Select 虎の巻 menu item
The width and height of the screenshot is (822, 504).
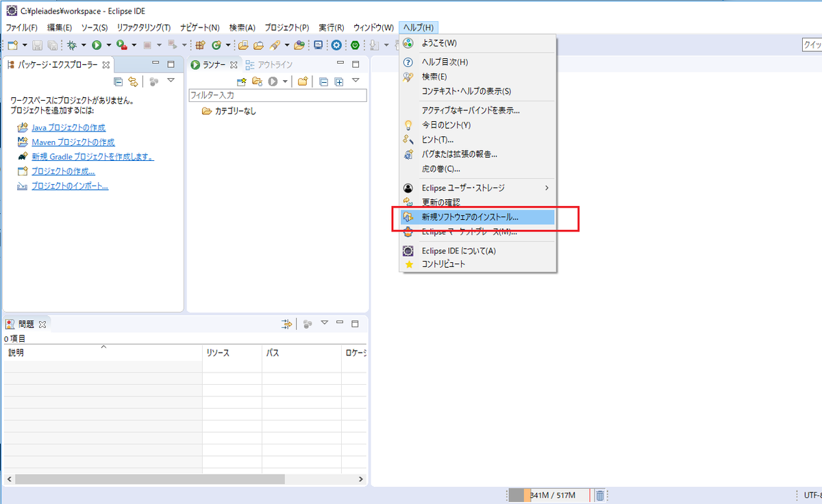pos(478,168)
